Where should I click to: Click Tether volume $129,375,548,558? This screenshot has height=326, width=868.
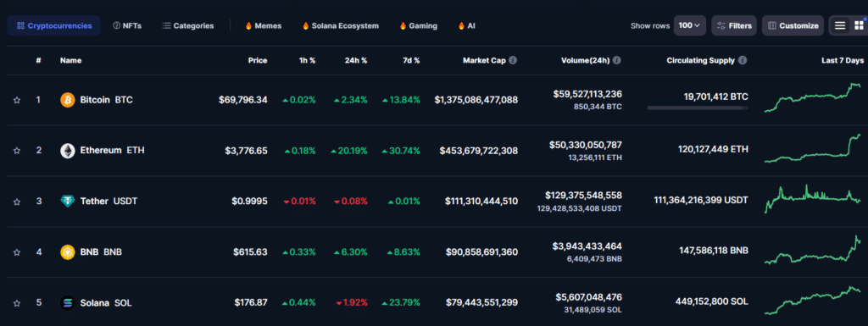[583, 196]
